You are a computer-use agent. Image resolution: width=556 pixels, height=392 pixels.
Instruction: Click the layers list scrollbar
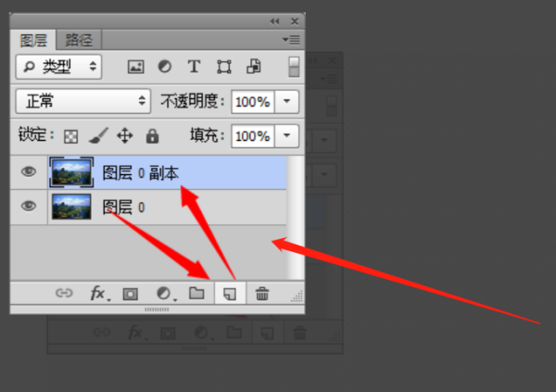[296, 218]
